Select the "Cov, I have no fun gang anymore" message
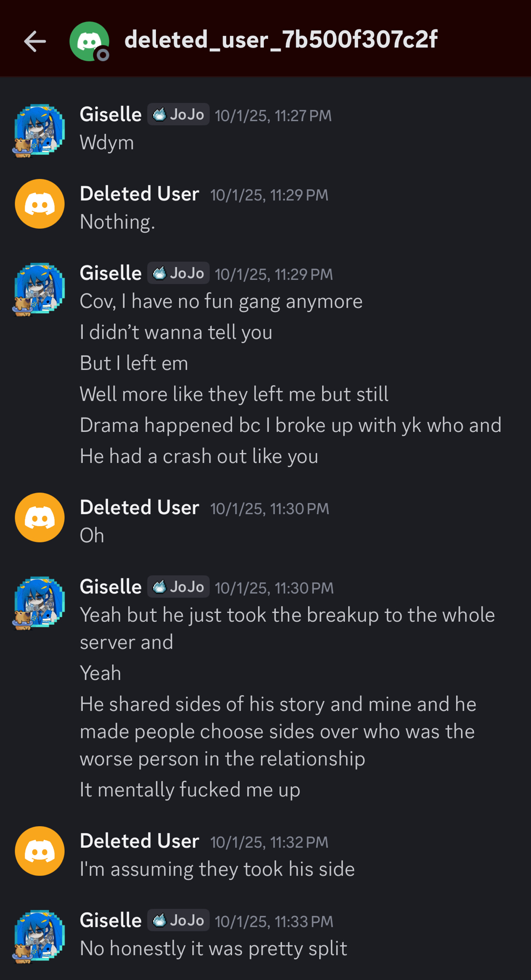Image resolution: width=531 pixels, height=980 pixels. [221, 301]
